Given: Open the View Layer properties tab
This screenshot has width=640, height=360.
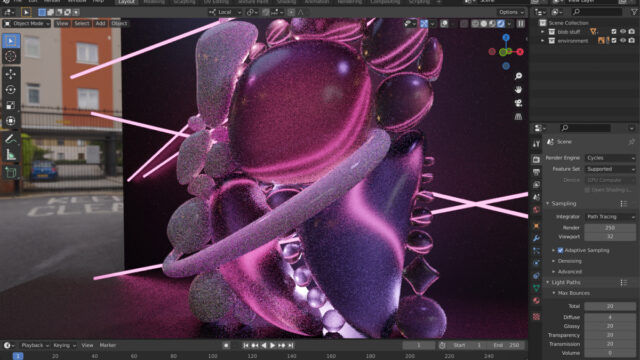Looking at the screenshot, I should click(x=536, y=184).
